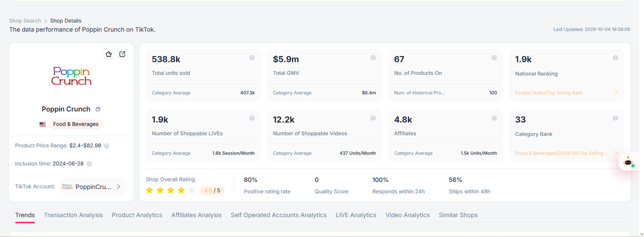Click the Food & Beverages category tag
Image resolution: width=644 pixels, height=237 pixels.
[x=76, y=124]
